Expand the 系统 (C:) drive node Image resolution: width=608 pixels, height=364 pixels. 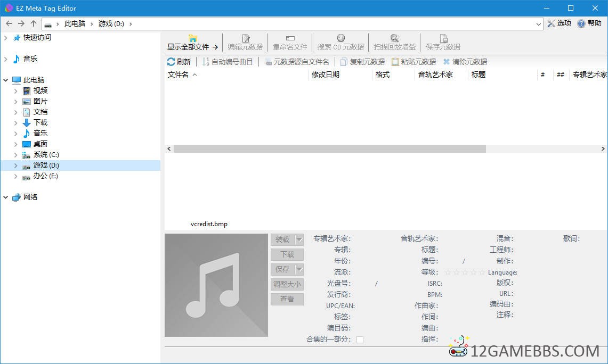tap(15, 154)
